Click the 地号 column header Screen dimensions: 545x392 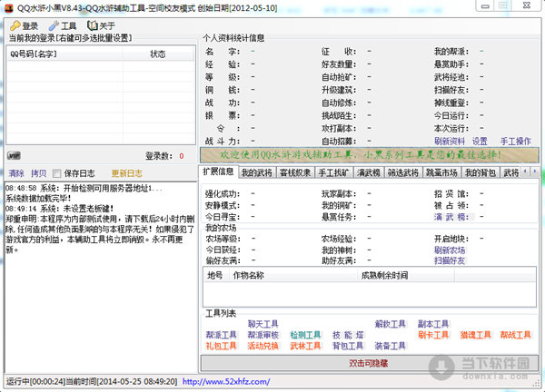[x=216, y=275]
